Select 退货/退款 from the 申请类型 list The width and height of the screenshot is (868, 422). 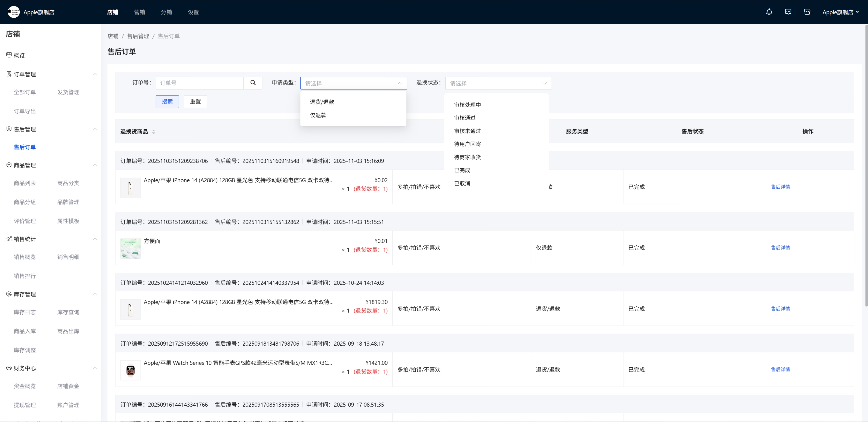click(x=322, y=102)
